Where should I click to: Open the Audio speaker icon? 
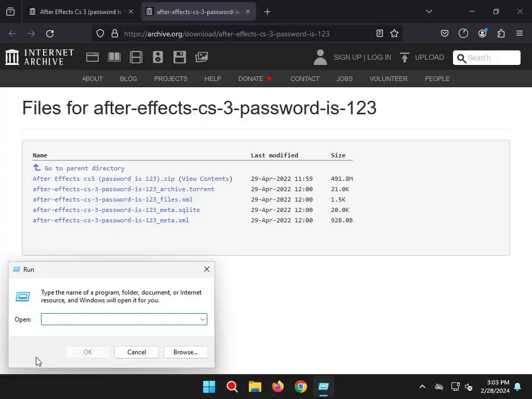[x=158, y=57]
